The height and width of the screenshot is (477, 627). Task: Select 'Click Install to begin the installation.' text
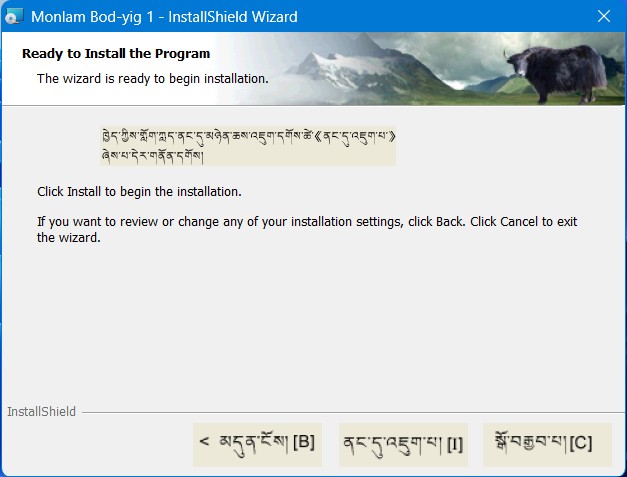pos(139,192)
